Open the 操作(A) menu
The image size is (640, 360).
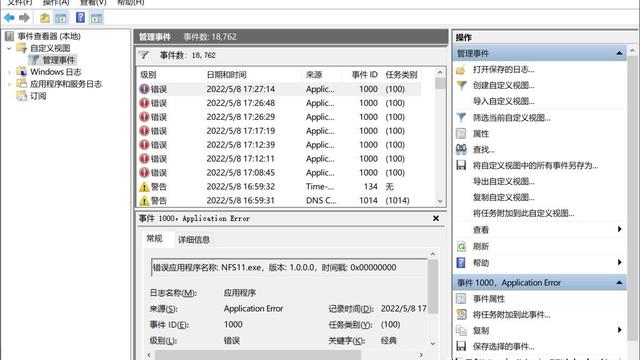tap(56, 2)
